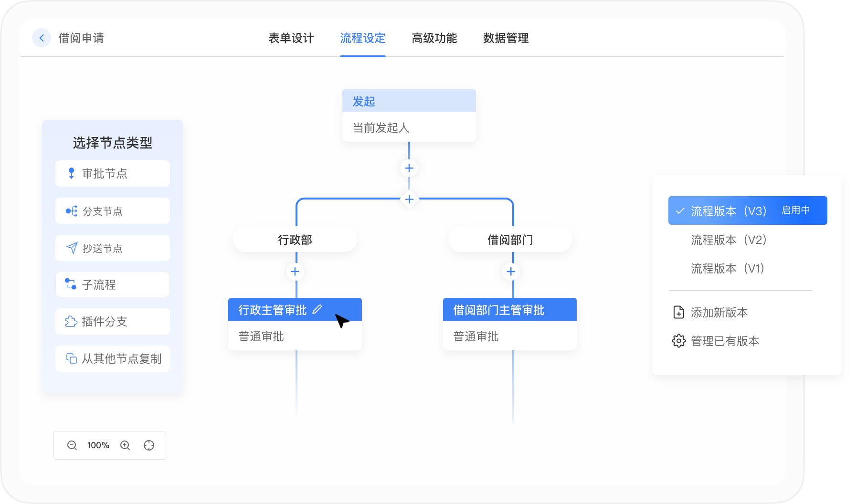
Task: Switch to 流程版本 (V2)
Action: (729, 240)
